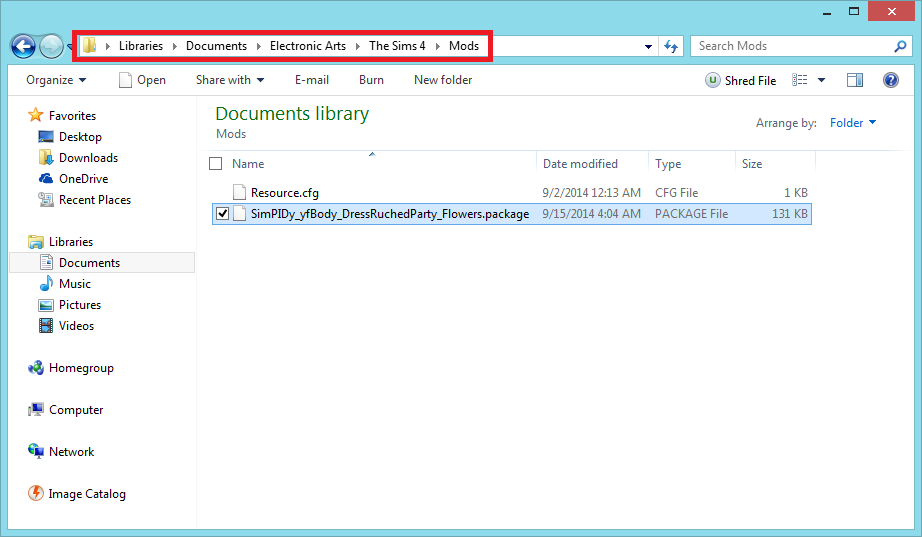The image size is (922, 537).
Task: Refresh the Mods folder view
Action: coord(670,46)
